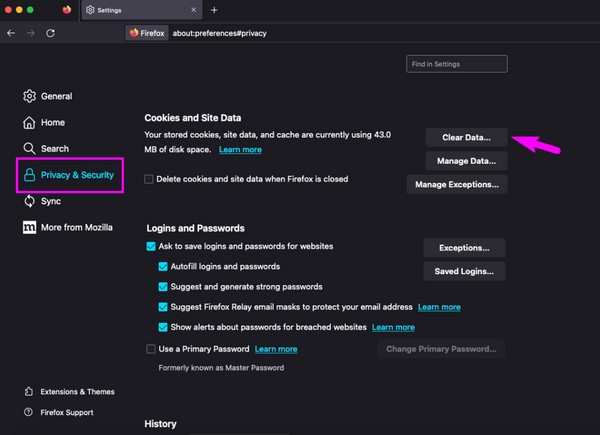Click the Home house icon

[29, 122]
